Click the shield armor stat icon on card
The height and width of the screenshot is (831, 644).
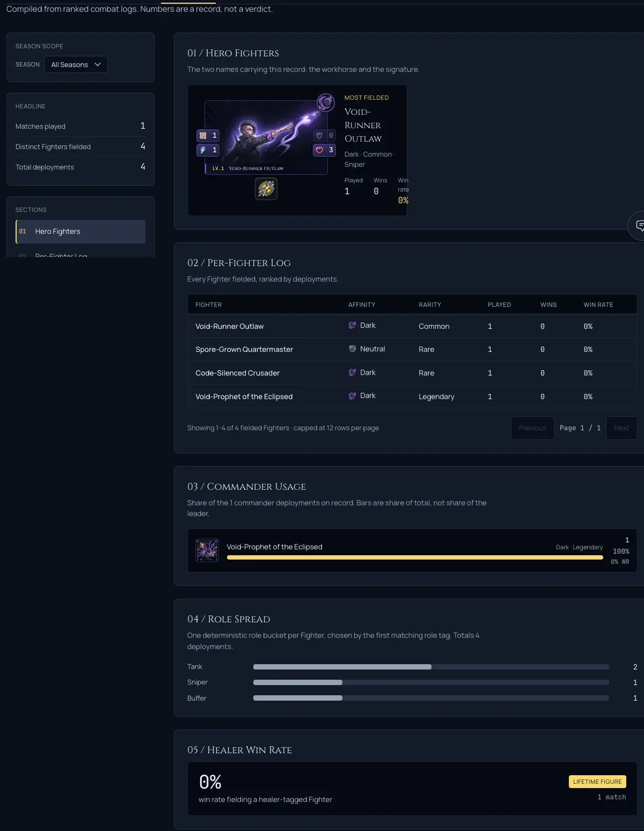click(x=319, y=136)
